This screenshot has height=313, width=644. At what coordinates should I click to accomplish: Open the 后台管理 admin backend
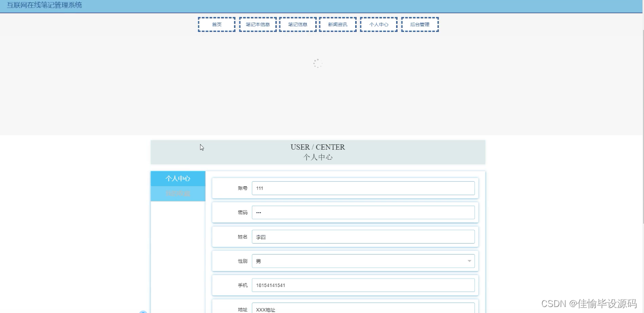click(420, 24)
